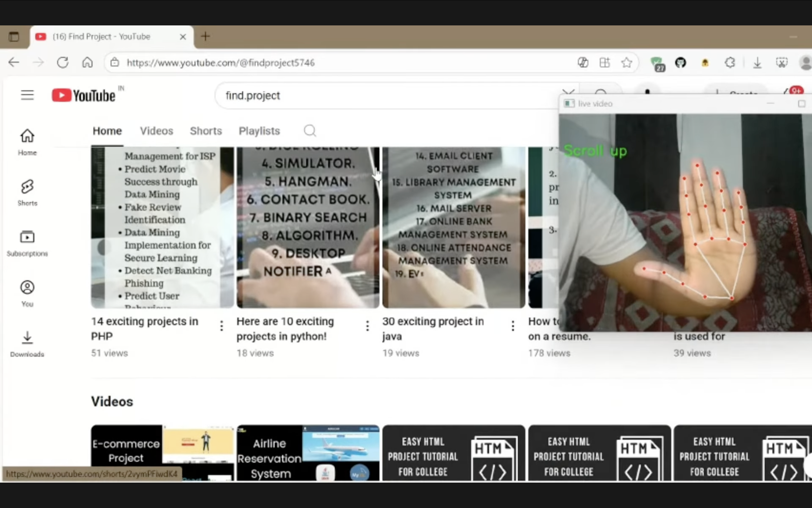Open Downloads in the left sidebar
Image resolution: width=812 pixels, height=508 pixels.
point(27,344)
